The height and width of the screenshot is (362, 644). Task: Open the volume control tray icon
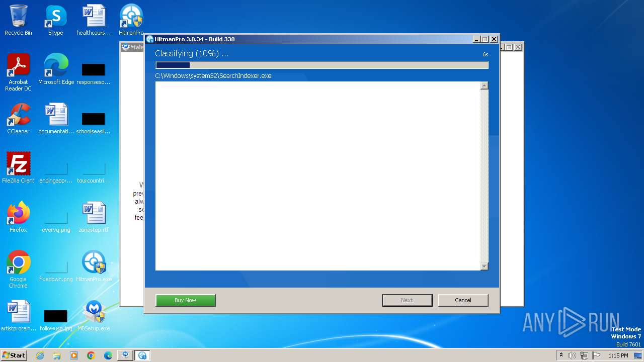(572, 355)
